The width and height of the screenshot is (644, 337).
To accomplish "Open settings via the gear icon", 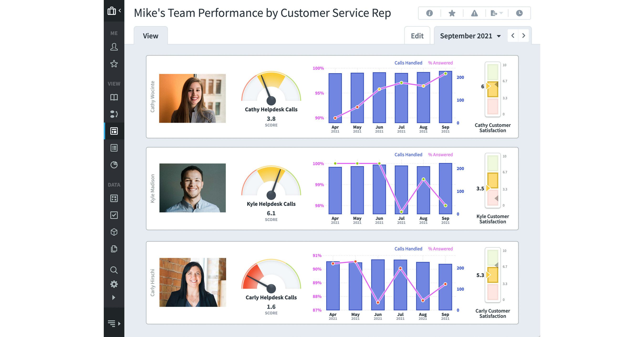I will [114, 284].
